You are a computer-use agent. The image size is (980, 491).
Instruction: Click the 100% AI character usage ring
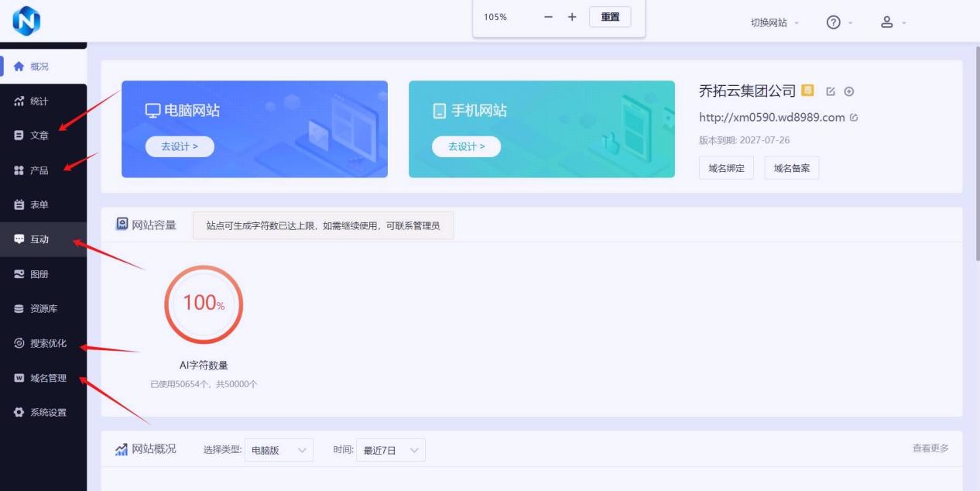click(204, 304)
